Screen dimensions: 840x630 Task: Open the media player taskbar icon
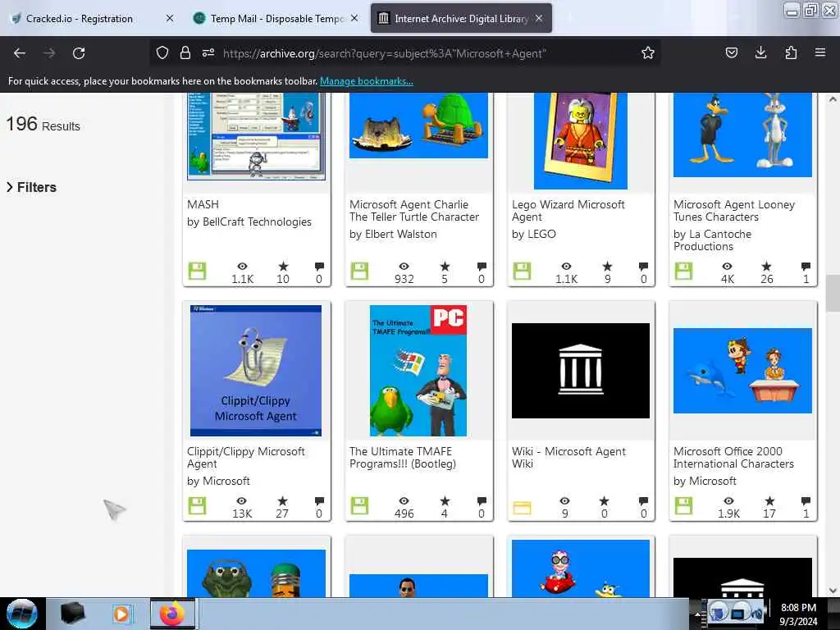[x=121, y=614]
